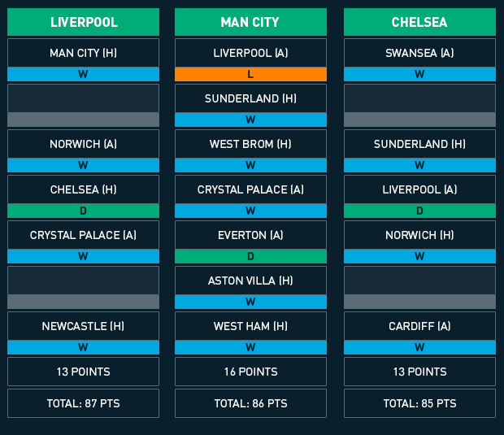This screenshot has width=504, height=435.
Task: Click Chelsea's Total: 85 PTS box
Action: (x=419, y=403)
